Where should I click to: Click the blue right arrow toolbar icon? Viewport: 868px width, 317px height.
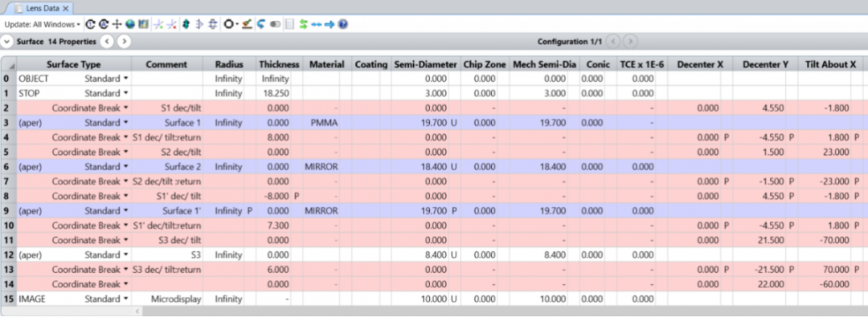pos(330,24)
